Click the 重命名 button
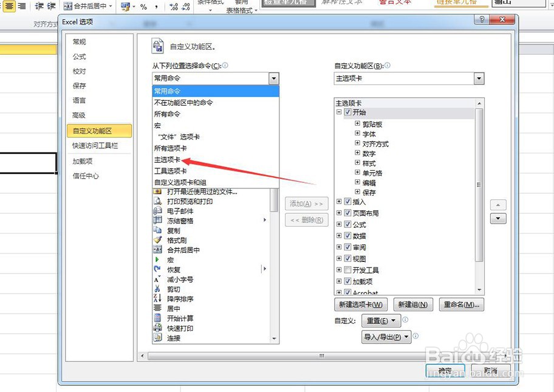 [461, 304]
